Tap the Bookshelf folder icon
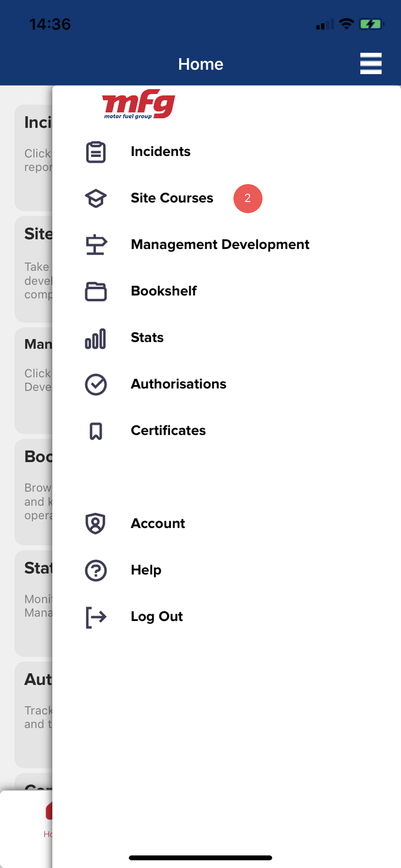This screenshot has width=401, height=868. click(96, 291)
